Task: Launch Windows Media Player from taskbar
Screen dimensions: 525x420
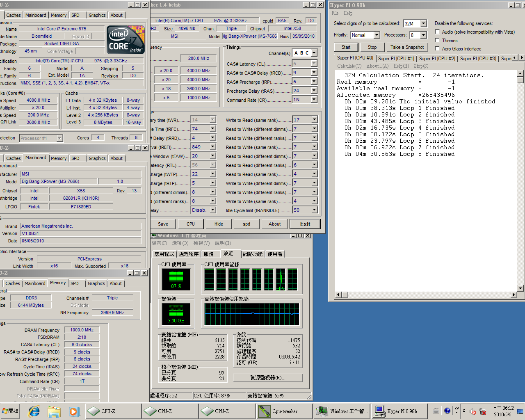Action: (74, 411)
